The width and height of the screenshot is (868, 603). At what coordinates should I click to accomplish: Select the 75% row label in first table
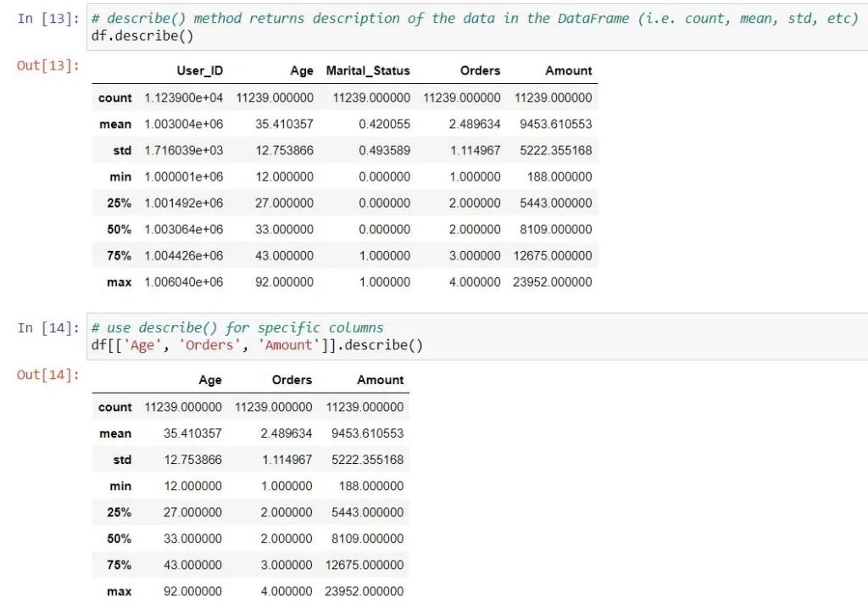tap(119, 256)
